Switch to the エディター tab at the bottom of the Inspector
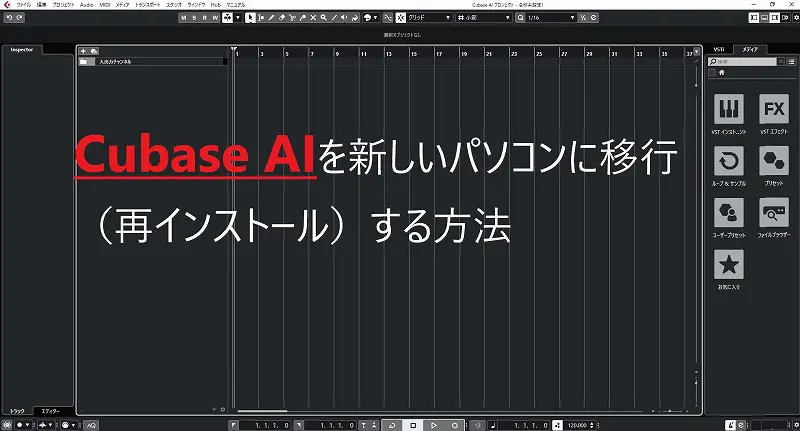The height and width of the screenshot is (431, 800). [x=50, y=411]
